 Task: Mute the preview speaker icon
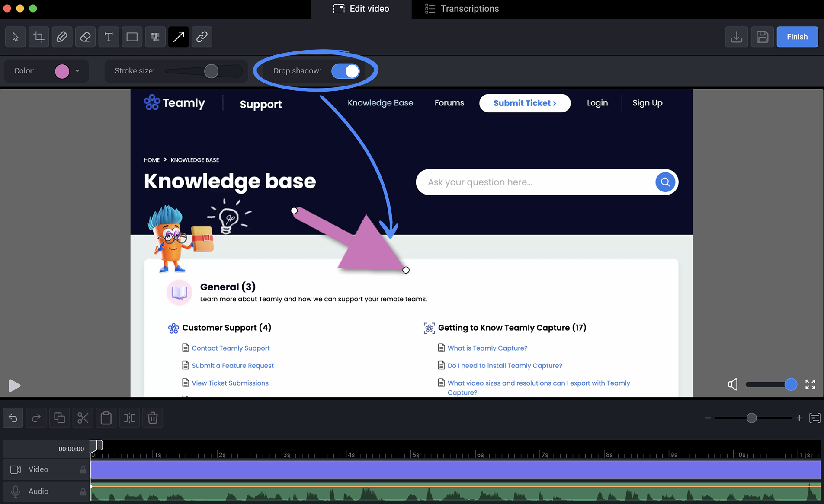click(x=733, y=384)
